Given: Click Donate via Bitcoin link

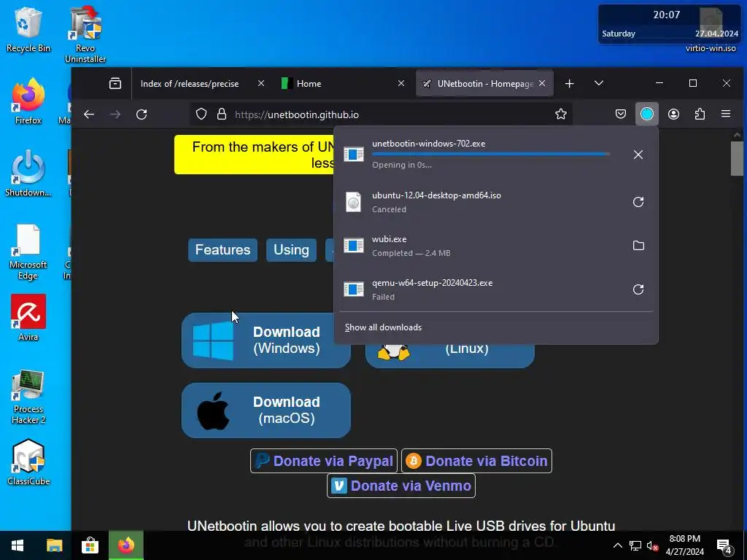Looking at the screenshot, I should 476,461.
